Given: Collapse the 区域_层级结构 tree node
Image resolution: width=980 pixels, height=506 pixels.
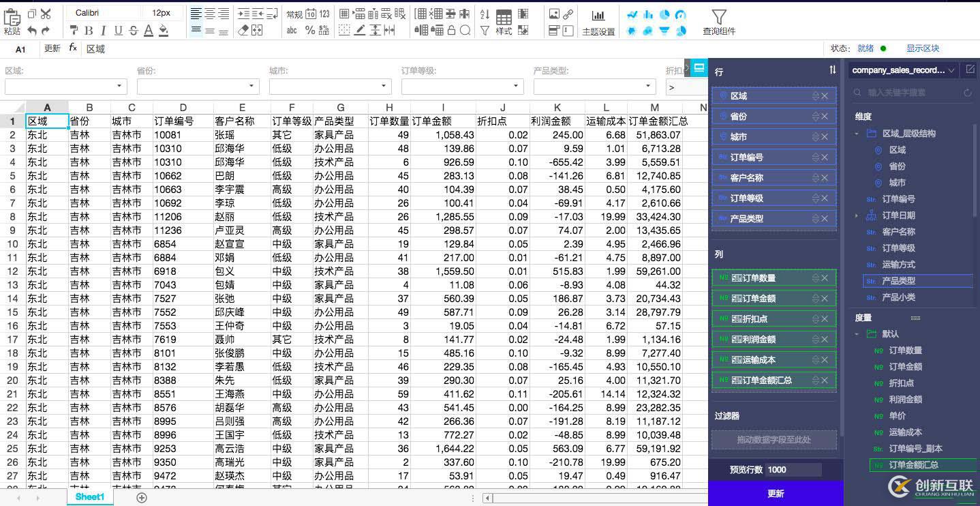Looking at the screenshot, I should pyautogui.click(x=857, y=134).
